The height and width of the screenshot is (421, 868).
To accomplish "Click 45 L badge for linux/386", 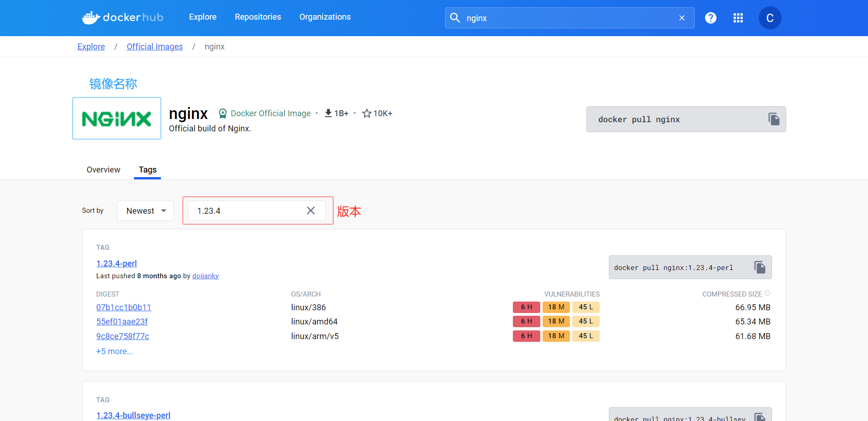I will pyautogui.click(x=586, y=307).
